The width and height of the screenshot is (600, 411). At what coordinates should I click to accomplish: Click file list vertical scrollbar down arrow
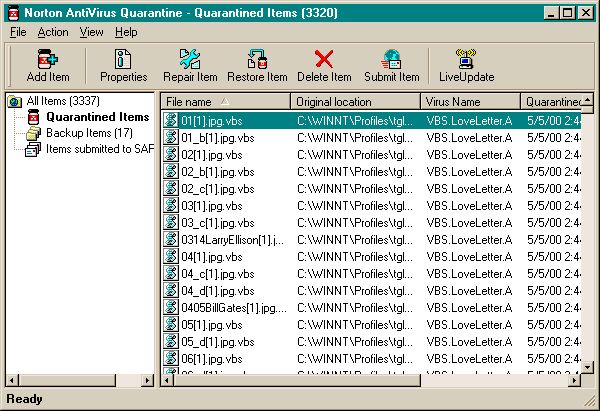point(589,366)
